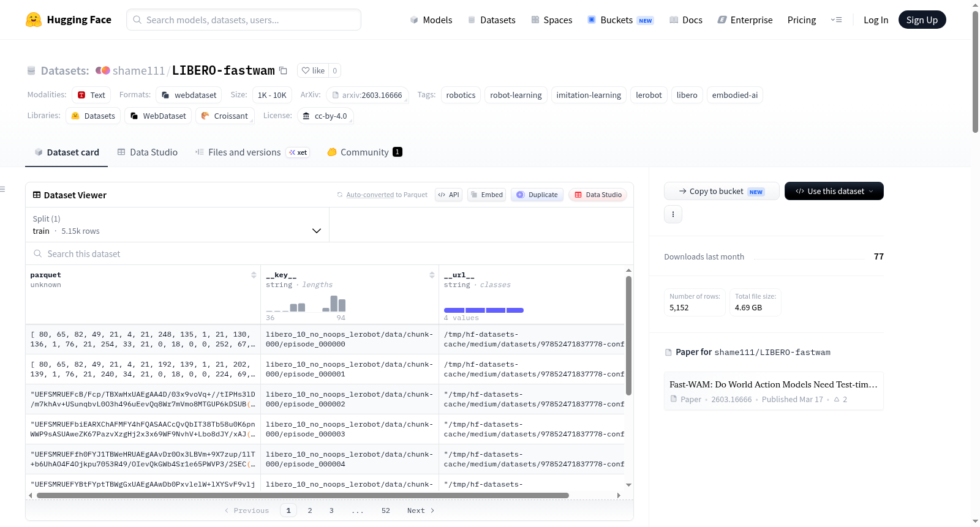Screen dimensions: 980x527
Task: Click the viewer horizontal scrollbar
Action: (303, 495)
